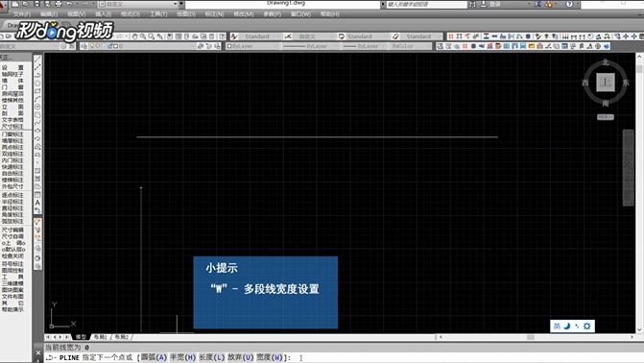Click 北 on the ViewCube compass

[x=606, y=62]
